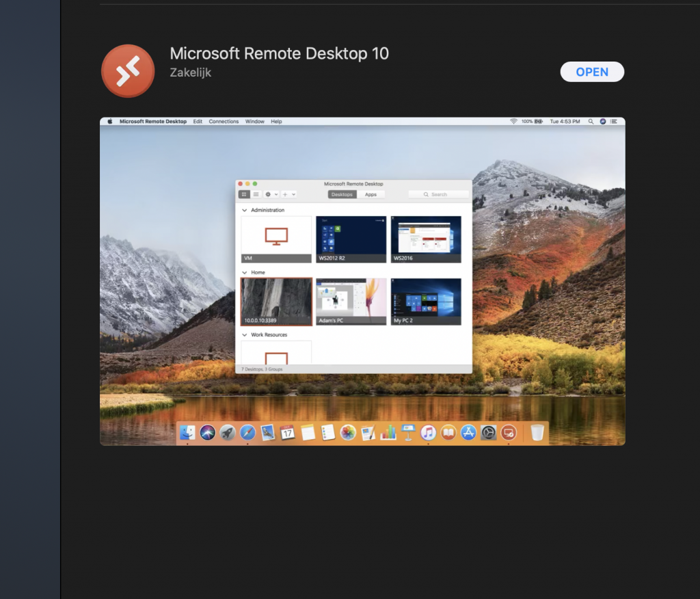Open Pages in the dock
This screenshot has height=599, width=700.
368,432
